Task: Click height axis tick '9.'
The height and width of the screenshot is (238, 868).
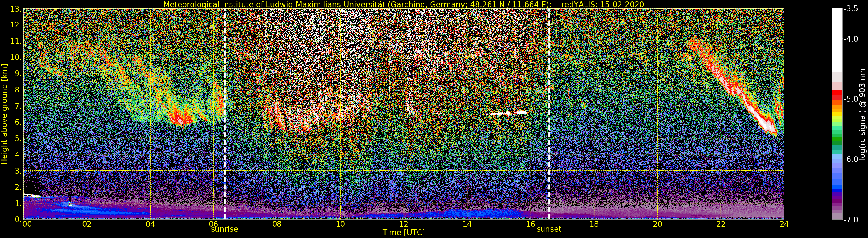Action: (x=18, y=74)
